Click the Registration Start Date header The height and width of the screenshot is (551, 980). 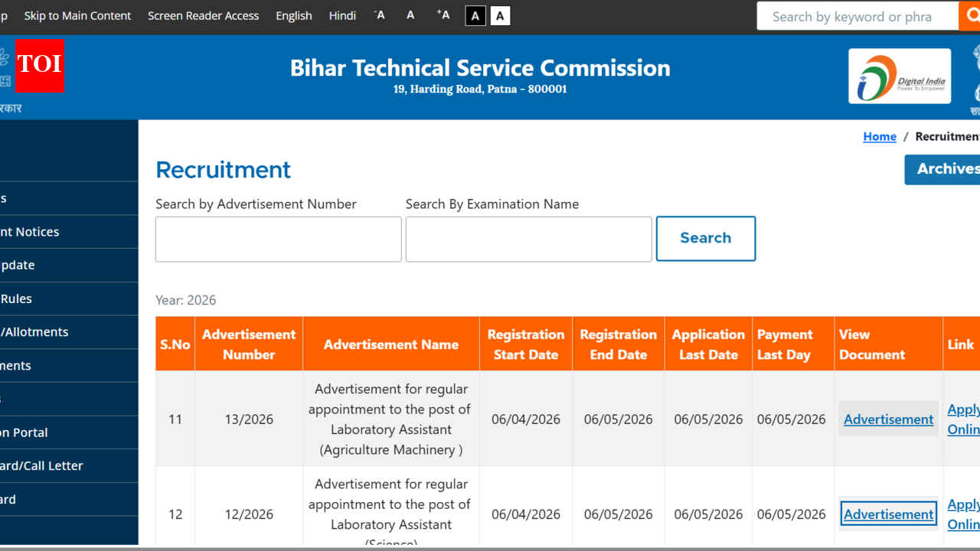click(526, 344)
